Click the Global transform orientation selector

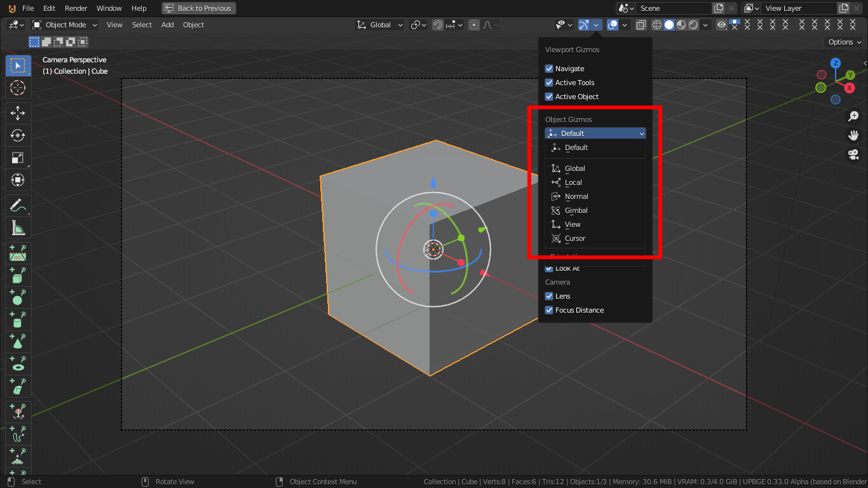pos(379,25)
